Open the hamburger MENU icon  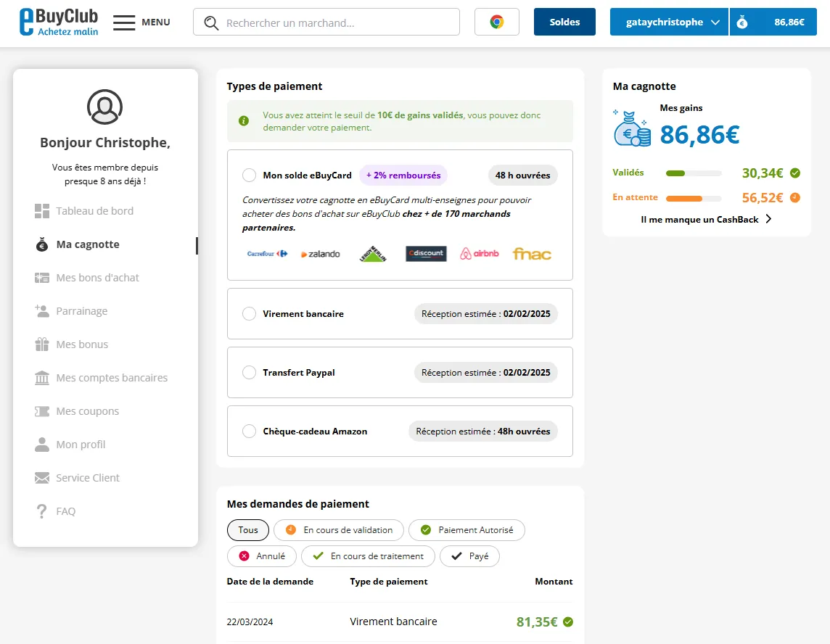click(124, 22)
